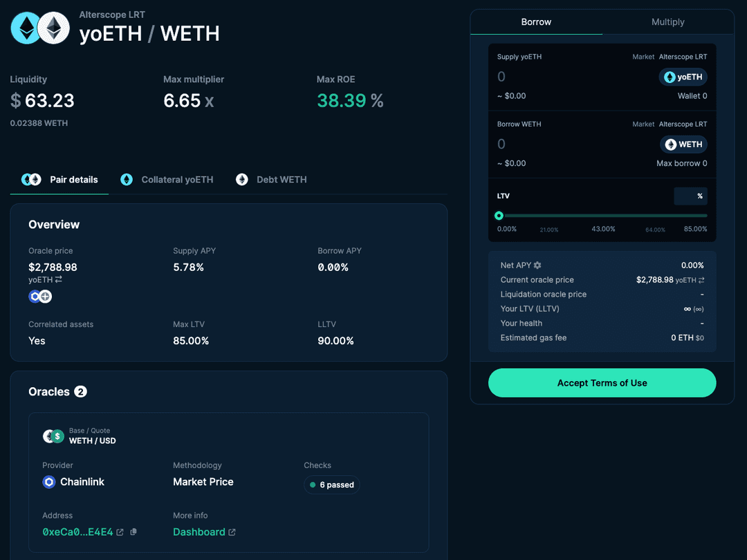747x560 pixels.
Task: Click the LTV slider handle
Action: [x=499, y=216]
